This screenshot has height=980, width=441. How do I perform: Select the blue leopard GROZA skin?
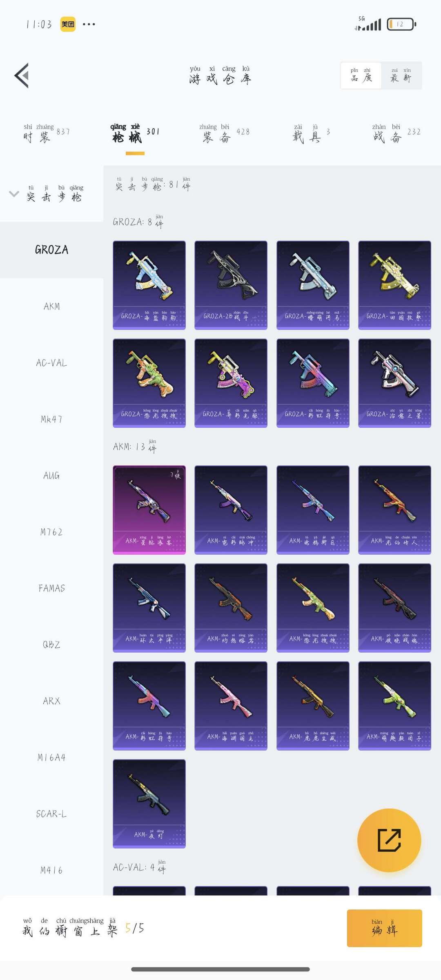click(x=149, y=285)
